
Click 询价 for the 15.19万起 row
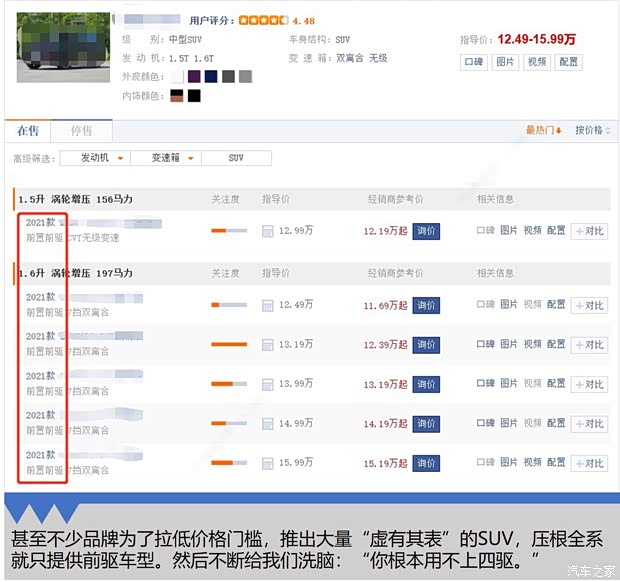click(x=426, y=463)
